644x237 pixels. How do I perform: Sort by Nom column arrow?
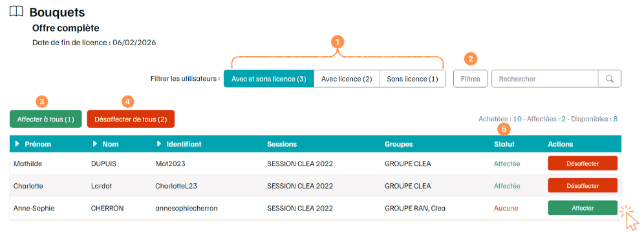click(x=95, y=144)
